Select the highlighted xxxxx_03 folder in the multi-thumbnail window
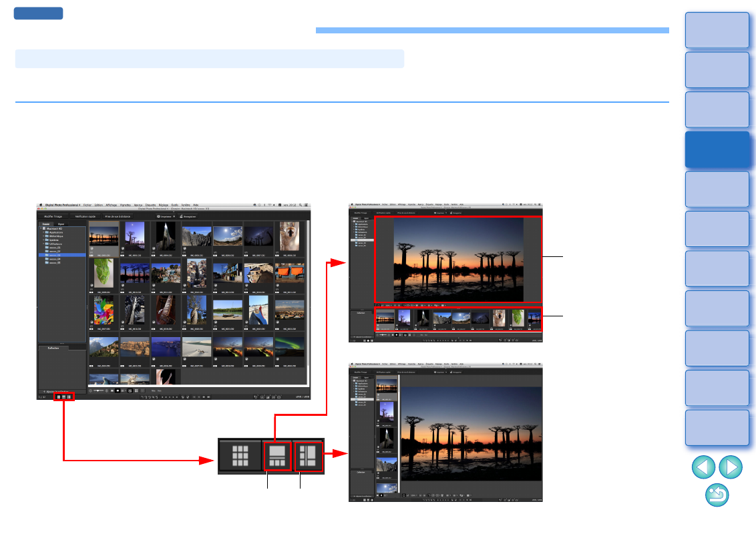This screenshot has height=534, width=756. click(62, 255)
